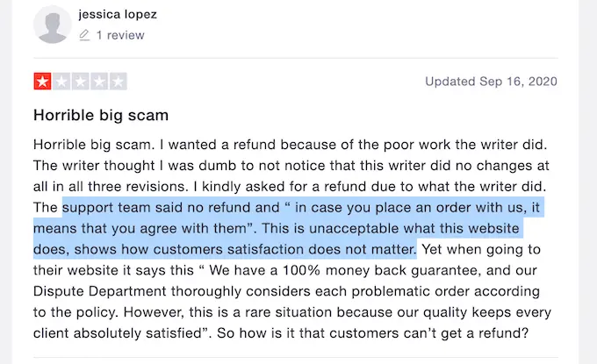
Task: Click the reviewer avatar silhouette
Action: point(52,25)
